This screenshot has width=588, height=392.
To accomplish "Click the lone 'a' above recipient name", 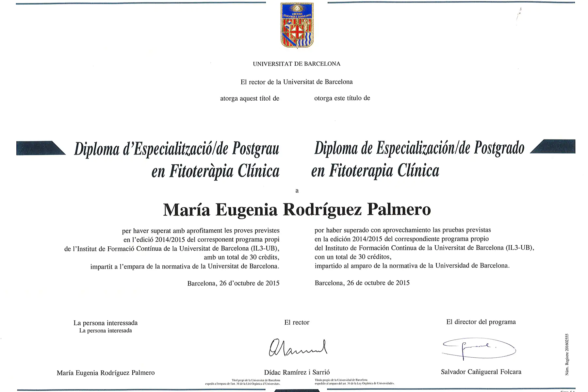I will tap(297, 191).
